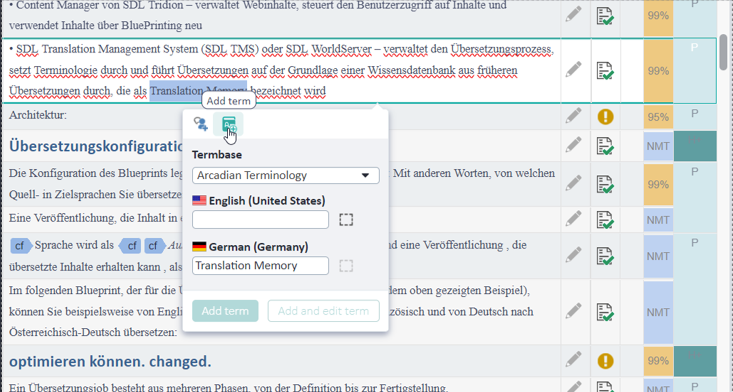Click Add and edit term button

click(323, 311)
